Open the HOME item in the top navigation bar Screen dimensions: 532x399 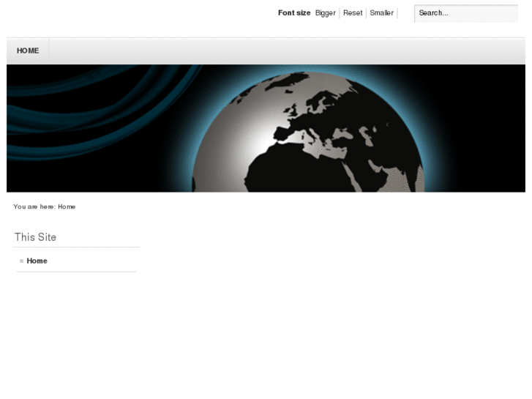click(28, 51)
